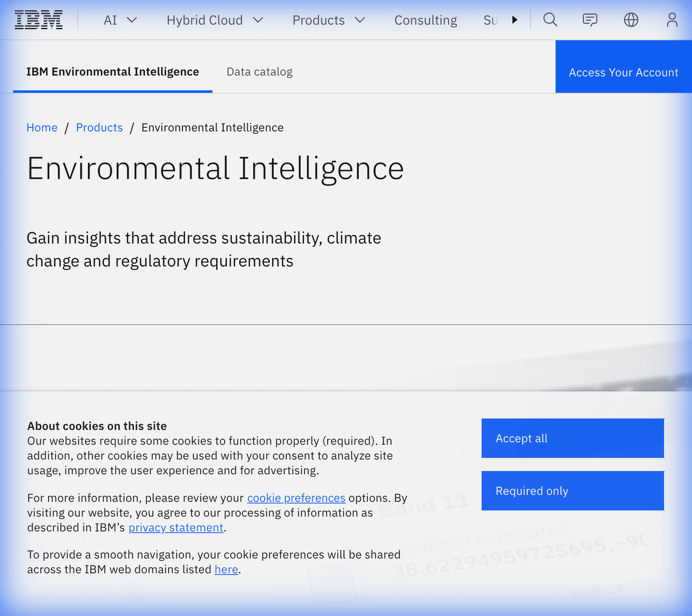Select the Consulting menu item

click(x=425, y=20)
